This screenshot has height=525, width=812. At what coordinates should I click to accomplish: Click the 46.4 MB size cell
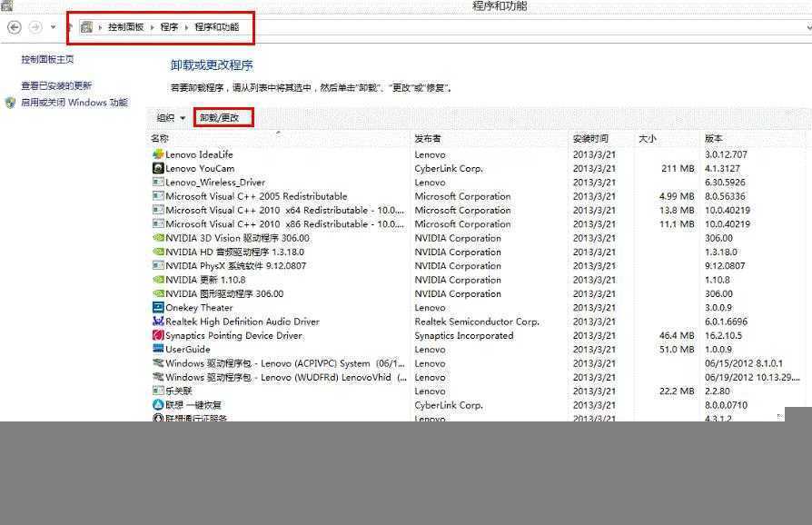[677, 335]
